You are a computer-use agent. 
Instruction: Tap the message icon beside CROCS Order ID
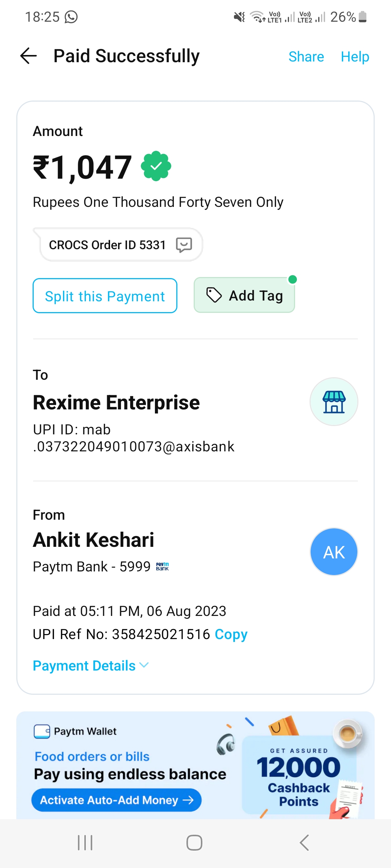point(184,245)
